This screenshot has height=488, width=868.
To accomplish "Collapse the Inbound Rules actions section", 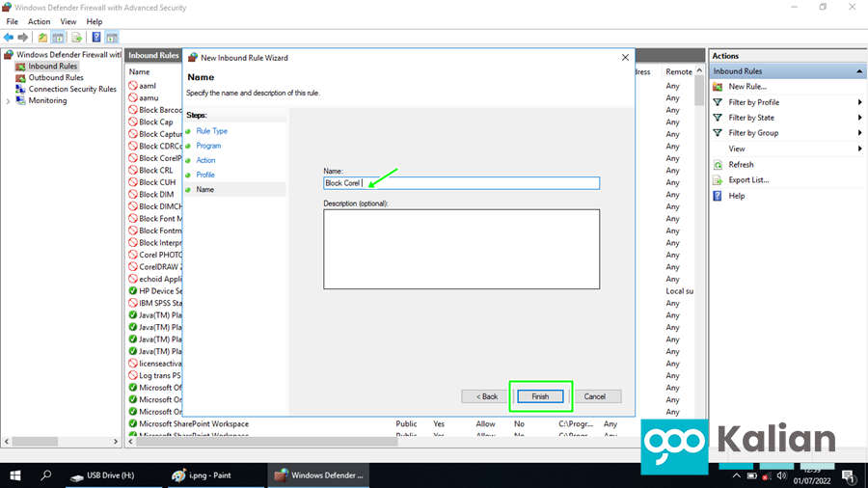I will tap(859, 71).
